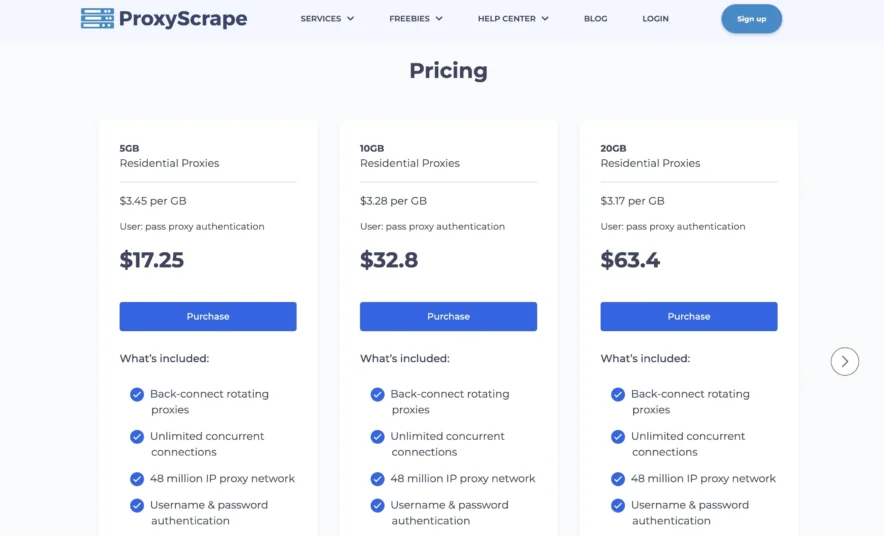Screen dimensions: 884x536
Task: Click checkmark beside 10GB unlimited concurrent connections
Action: point(377,437)
